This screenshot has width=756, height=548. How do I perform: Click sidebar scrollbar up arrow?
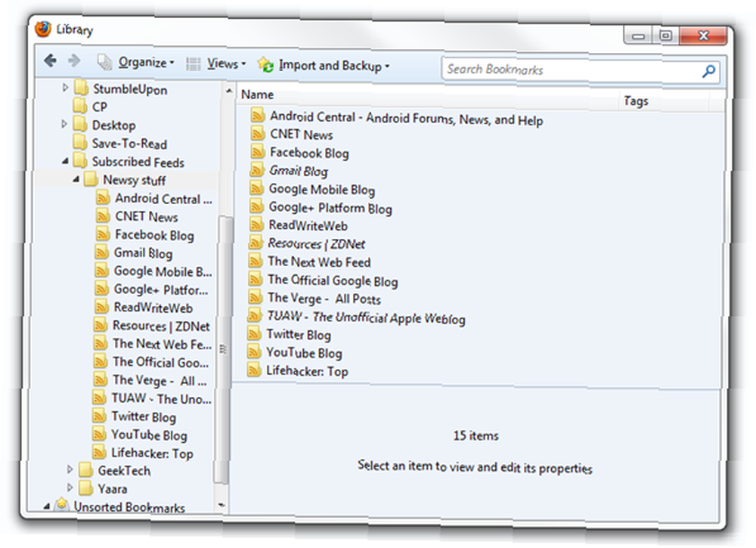228,91
